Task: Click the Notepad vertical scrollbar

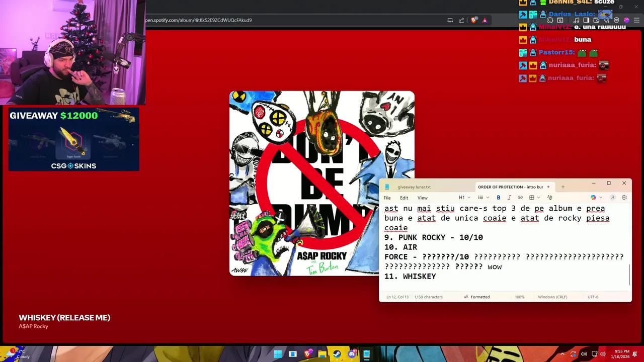Action: (x=629, y=274)
